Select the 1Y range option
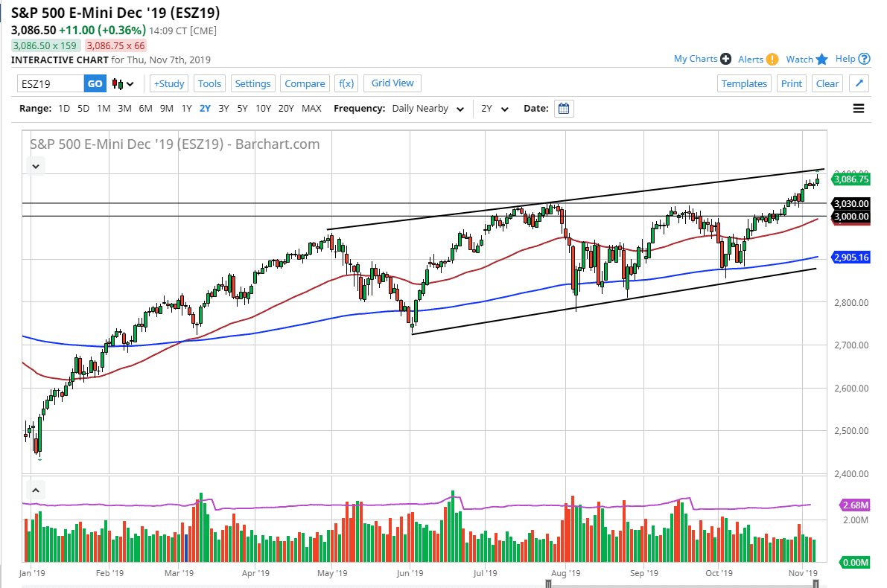 coord(186,108)
